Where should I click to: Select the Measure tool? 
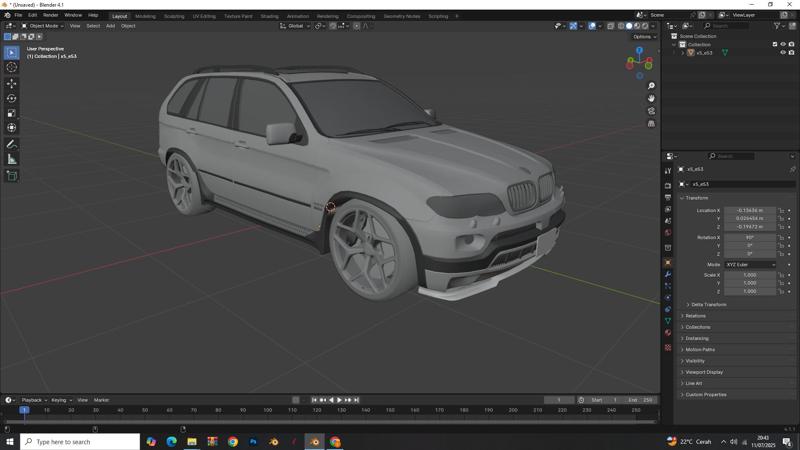[11, 160]
